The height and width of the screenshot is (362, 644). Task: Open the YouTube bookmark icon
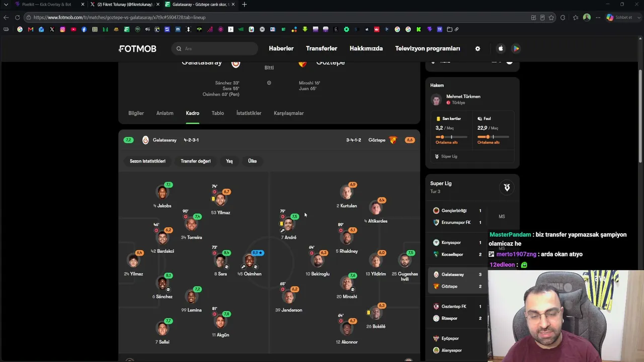coord(73,30)
